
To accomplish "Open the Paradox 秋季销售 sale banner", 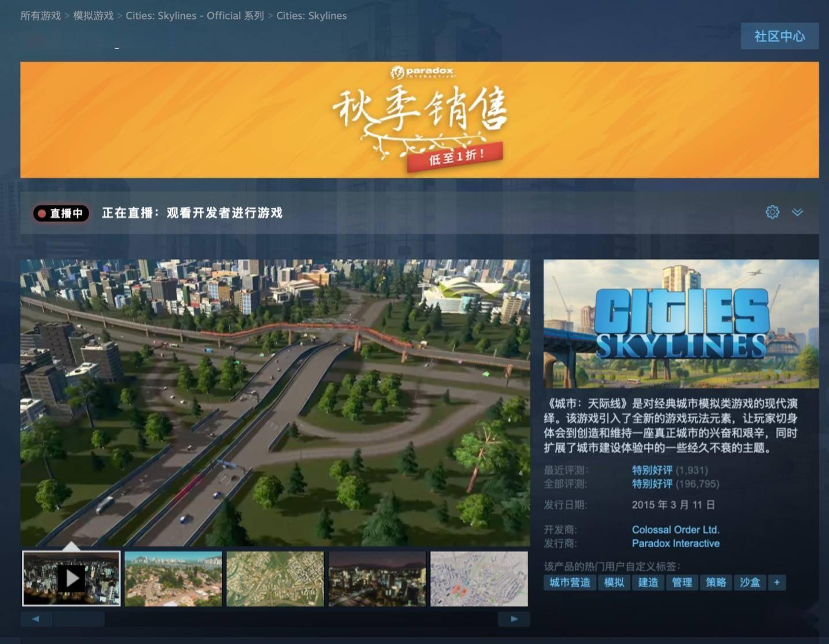I will 419,120.
